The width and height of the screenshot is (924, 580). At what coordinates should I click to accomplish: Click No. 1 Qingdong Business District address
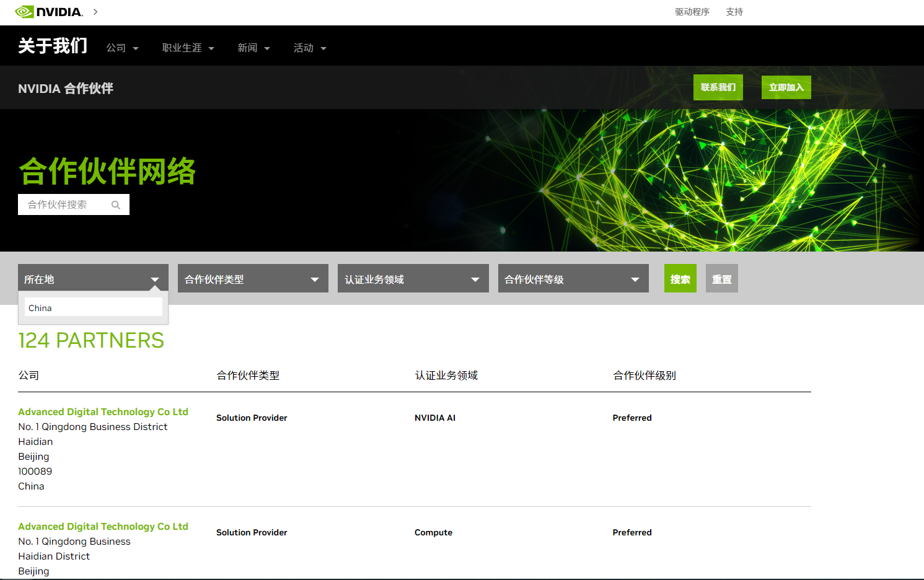(93, 427)
